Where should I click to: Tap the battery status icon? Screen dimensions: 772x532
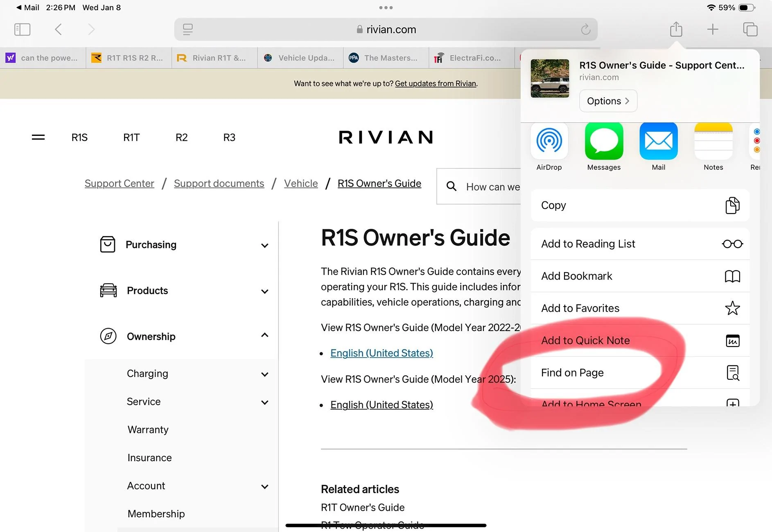(747, 7)
